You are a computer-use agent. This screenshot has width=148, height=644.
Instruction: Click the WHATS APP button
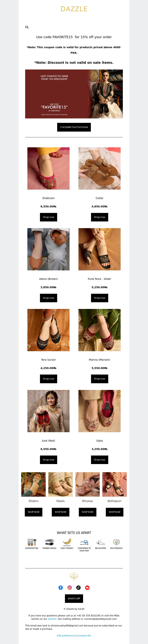coord(74,598)
